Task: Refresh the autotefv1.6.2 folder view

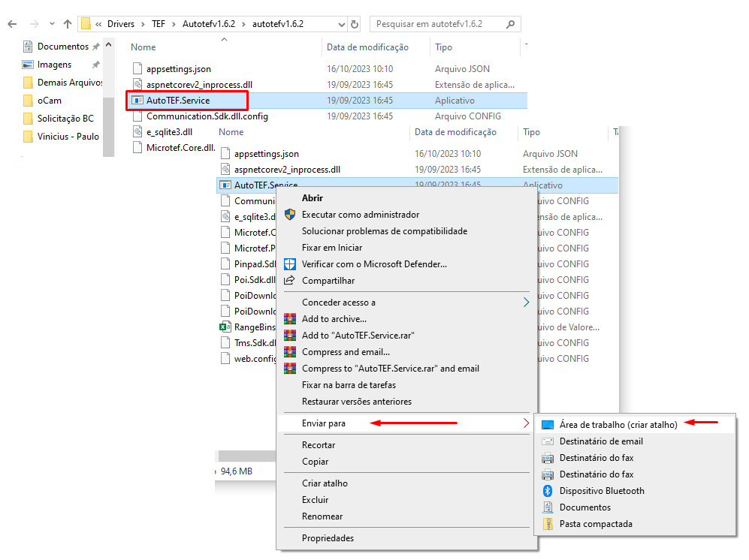Action: point(355,24)
